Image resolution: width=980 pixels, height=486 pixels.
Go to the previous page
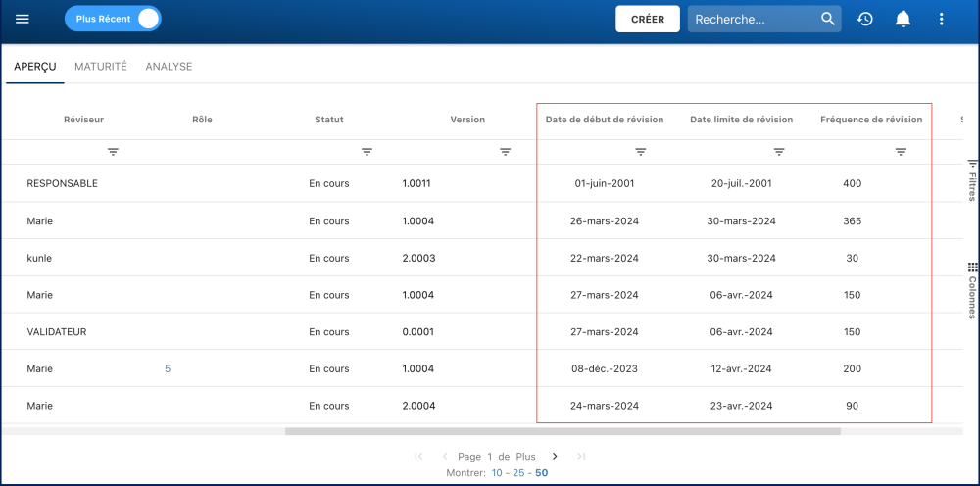pyautogui.click(x=445, y=457)
